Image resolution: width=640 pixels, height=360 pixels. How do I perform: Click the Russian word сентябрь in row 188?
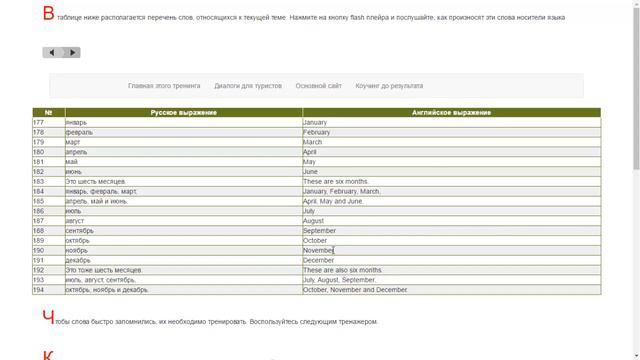[x=80, y=231]
